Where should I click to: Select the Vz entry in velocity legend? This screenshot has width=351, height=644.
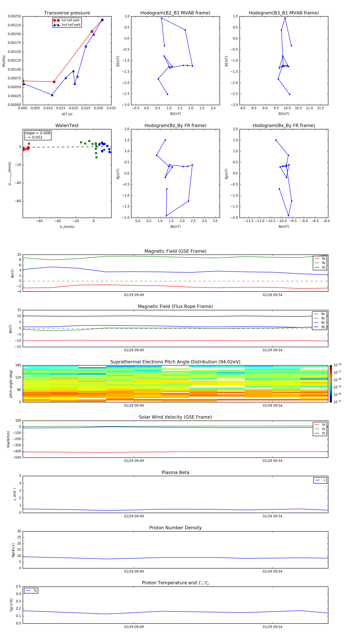[x=320, y=433]
